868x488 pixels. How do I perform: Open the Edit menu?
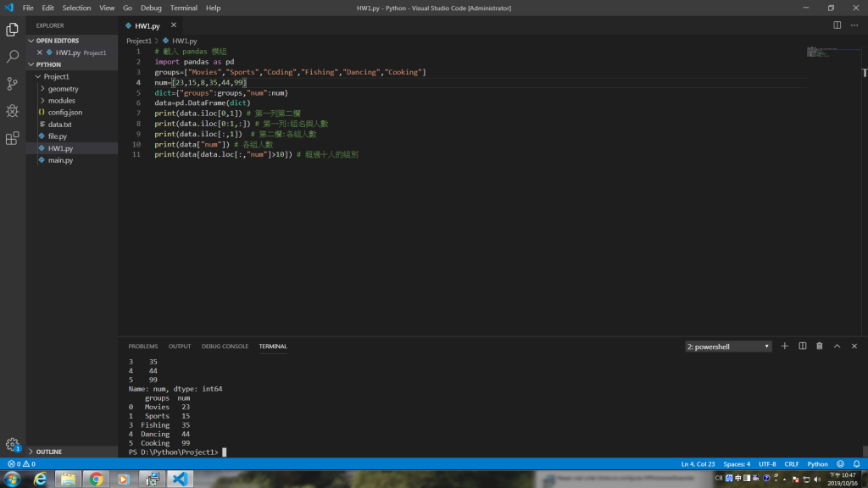pyautogui.click(x=47, y=8)
